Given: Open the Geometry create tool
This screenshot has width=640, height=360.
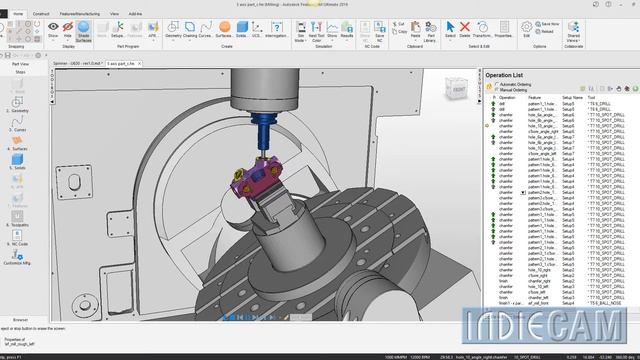Looking at the screenshot, I should 173,30.
